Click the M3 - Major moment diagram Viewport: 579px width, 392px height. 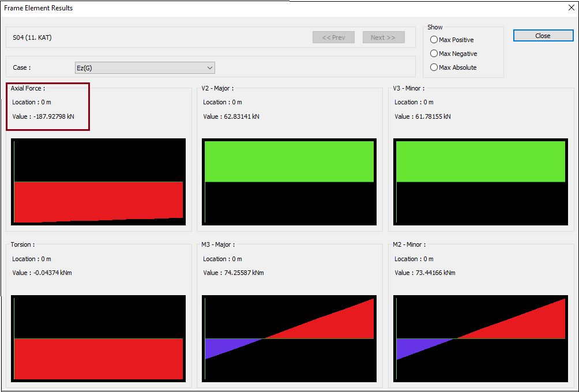tap(289, 338)
